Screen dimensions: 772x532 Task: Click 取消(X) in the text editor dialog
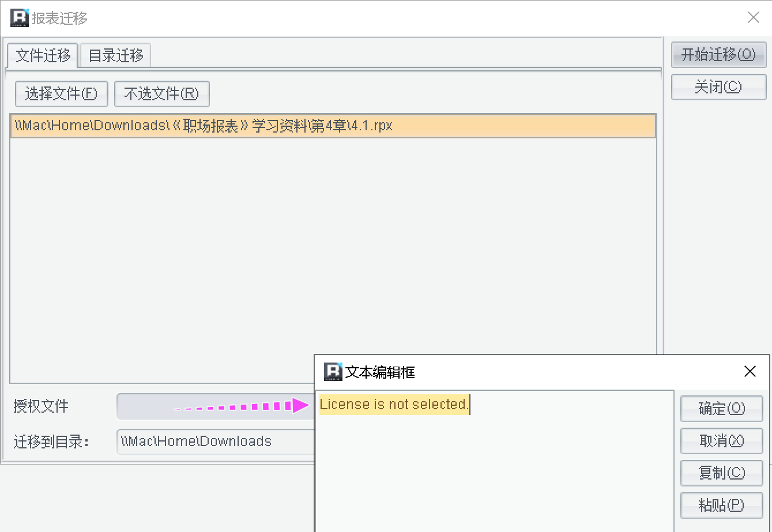pos(722,441)
